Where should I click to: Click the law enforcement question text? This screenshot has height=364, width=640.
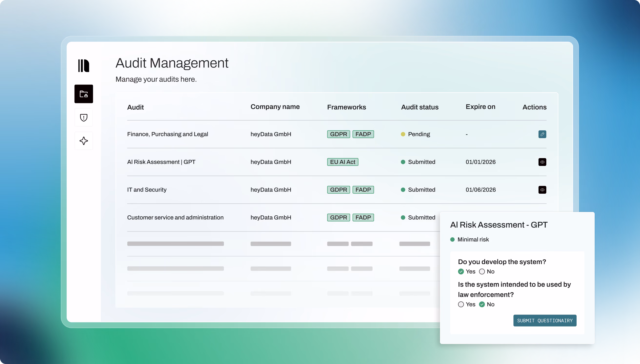[x=514, y=289]
